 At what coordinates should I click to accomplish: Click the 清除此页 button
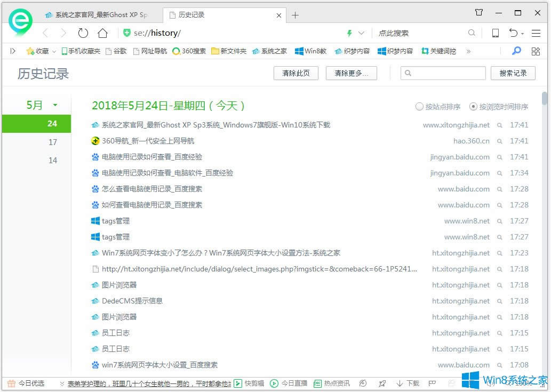pos(296,74)
